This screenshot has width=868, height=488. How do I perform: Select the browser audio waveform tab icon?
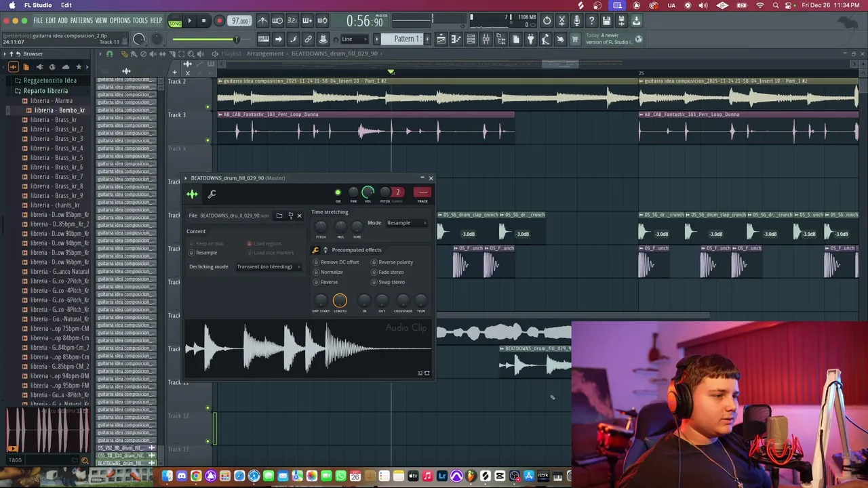(x=13, y=67)
